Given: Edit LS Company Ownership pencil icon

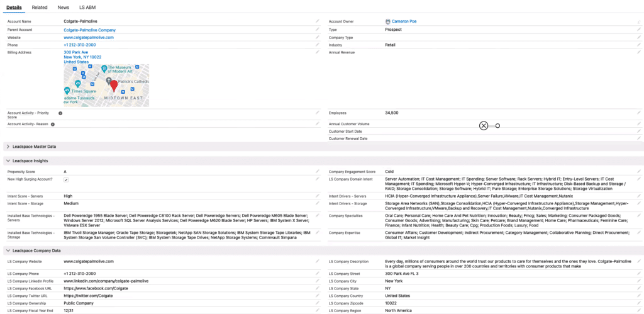Looking at the screenshot, I should [317, 303].
